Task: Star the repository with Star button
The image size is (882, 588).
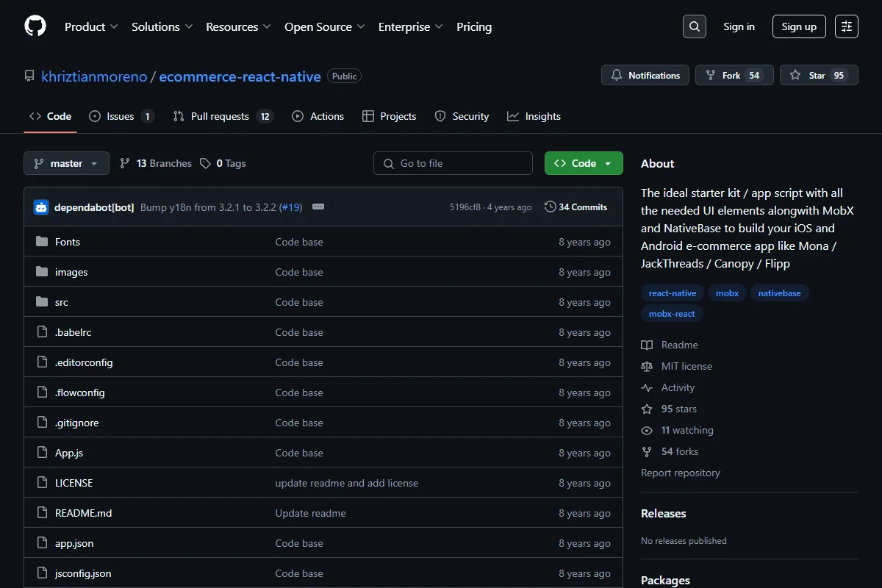Action: 819,75
